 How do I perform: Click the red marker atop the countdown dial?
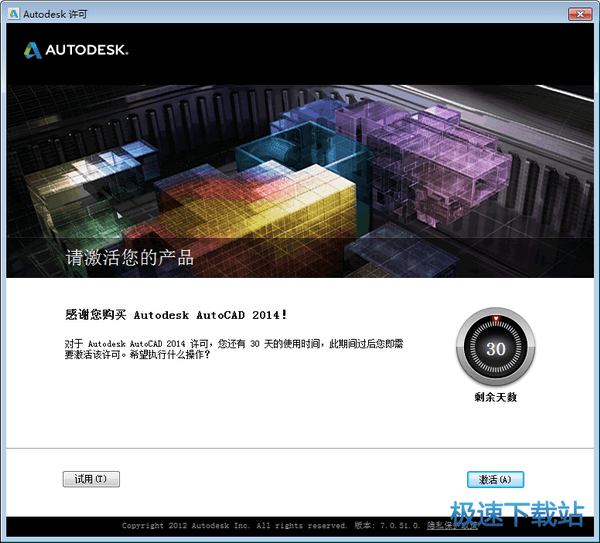click(x=496, y=320)
